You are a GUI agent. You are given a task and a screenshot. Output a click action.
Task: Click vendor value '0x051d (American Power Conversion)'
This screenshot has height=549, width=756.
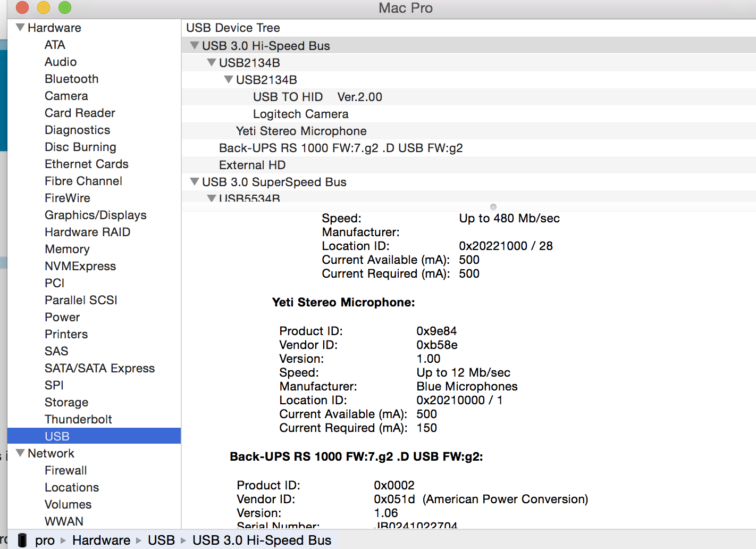pos(481,499)
